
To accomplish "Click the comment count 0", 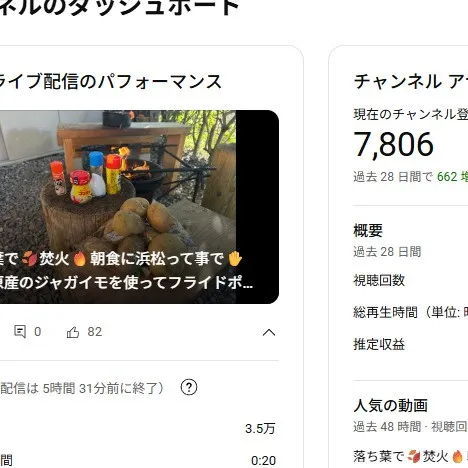I will click(38, 332).
